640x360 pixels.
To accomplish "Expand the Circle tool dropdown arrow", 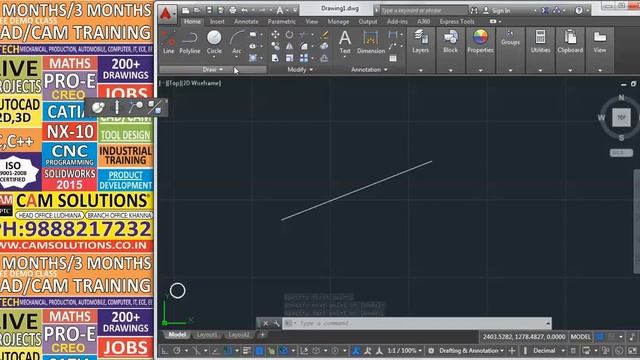I will 214,57.
